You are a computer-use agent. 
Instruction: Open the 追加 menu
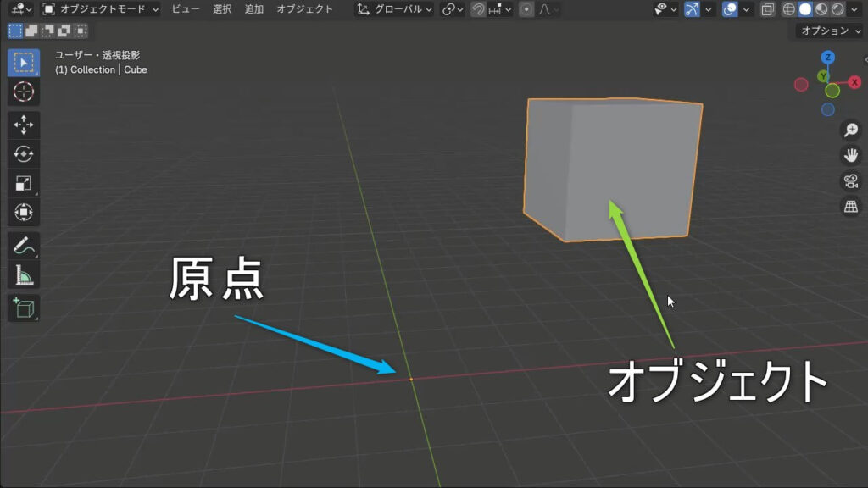[254, 9]
